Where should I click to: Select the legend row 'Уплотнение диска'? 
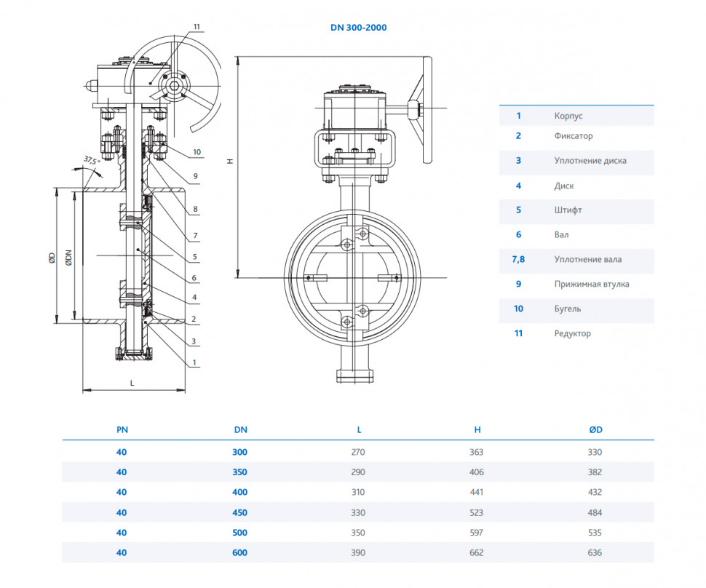tap(576, 161)
